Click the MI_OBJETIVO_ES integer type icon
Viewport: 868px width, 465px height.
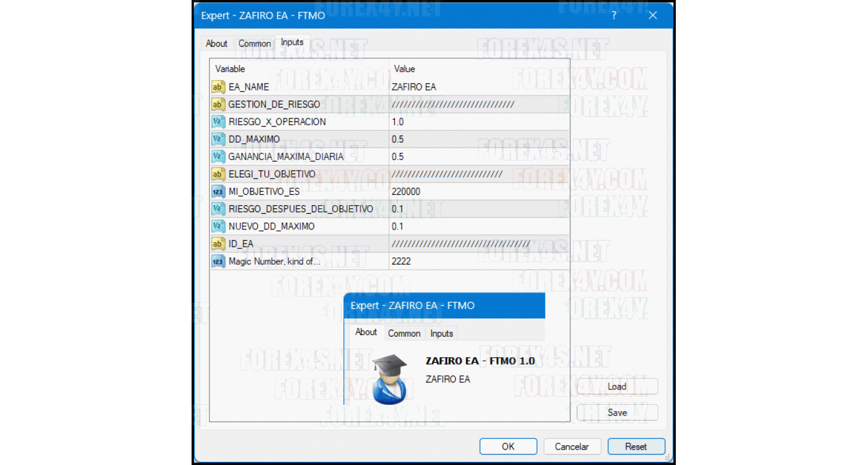(218, 192)
